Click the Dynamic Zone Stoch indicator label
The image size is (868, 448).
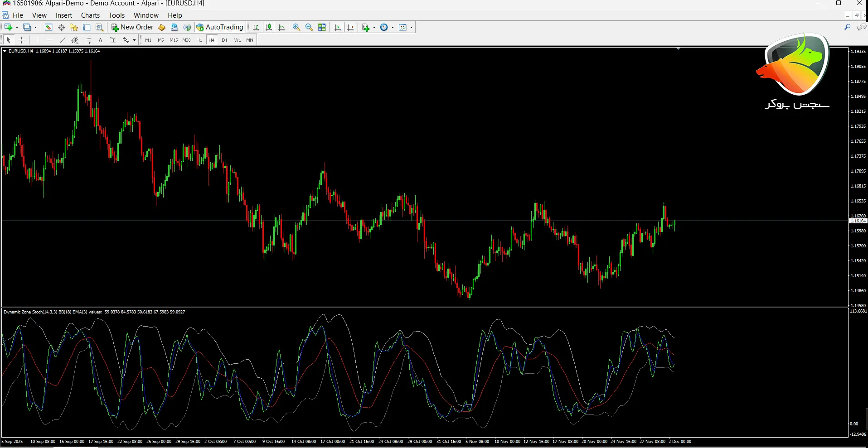pos(30,312)
